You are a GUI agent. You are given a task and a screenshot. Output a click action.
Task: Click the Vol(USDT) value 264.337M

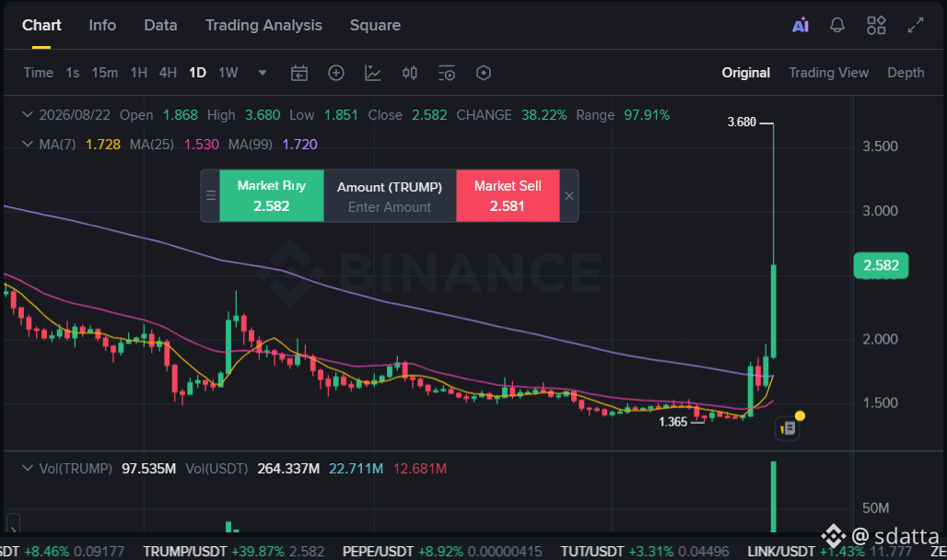(x=288, y=469)
